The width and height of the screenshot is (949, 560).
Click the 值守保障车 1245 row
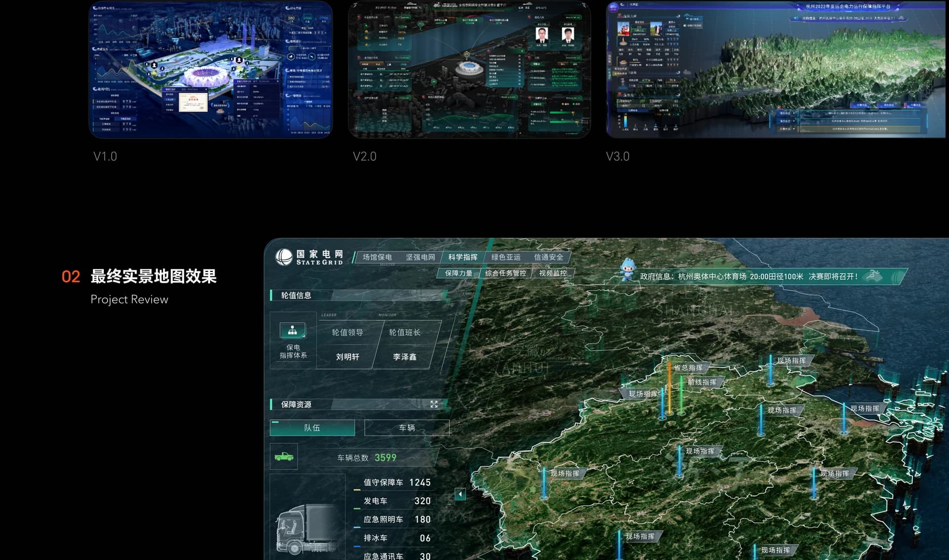(x=393, y=482)
